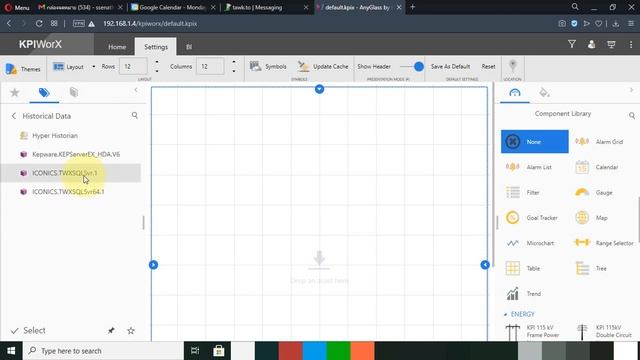This screenshot has width=640, height=360.
Task: Click the Location pin icon
Action: (x=512, y=66)
